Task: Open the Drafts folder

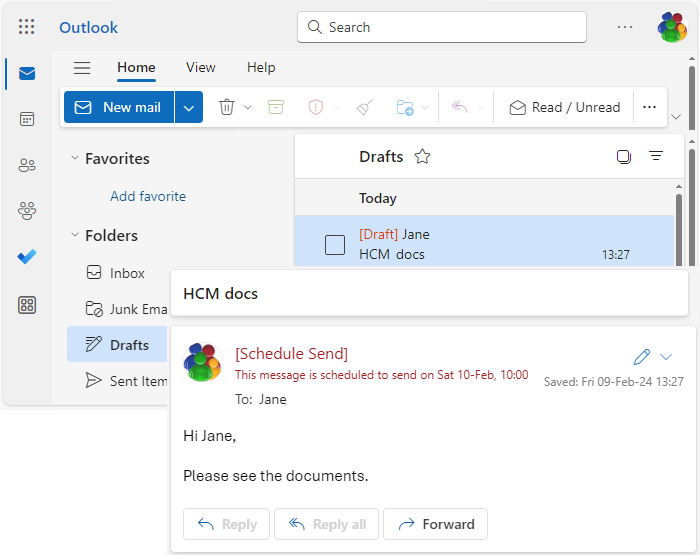Action: point(117,344)
